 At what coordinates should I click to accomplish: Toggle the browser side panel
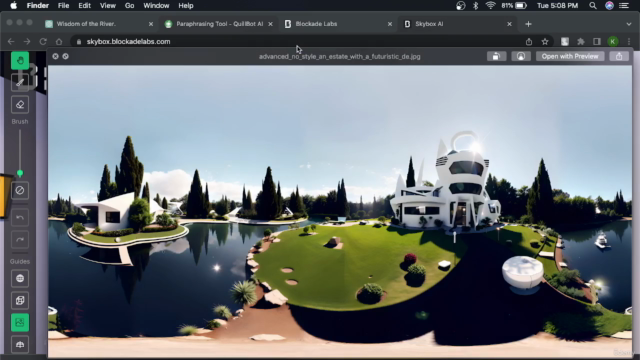click(597, 42)
